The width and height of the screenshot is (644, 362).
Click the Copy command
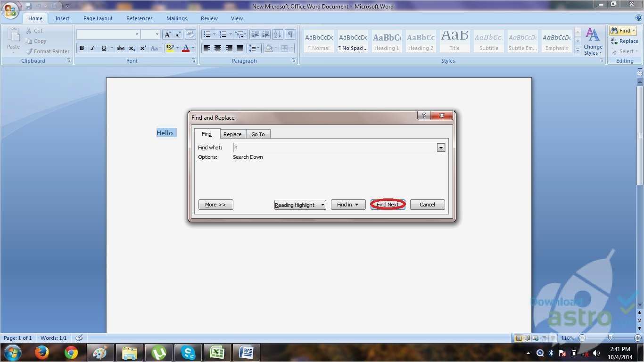click(36, 41)
